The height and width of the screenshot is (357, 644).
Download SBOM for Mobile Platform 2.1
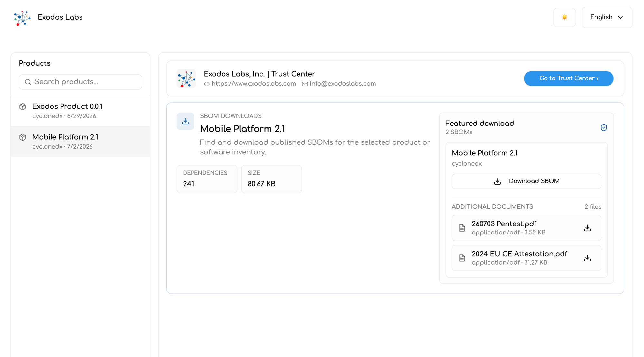tap(526, 181)
